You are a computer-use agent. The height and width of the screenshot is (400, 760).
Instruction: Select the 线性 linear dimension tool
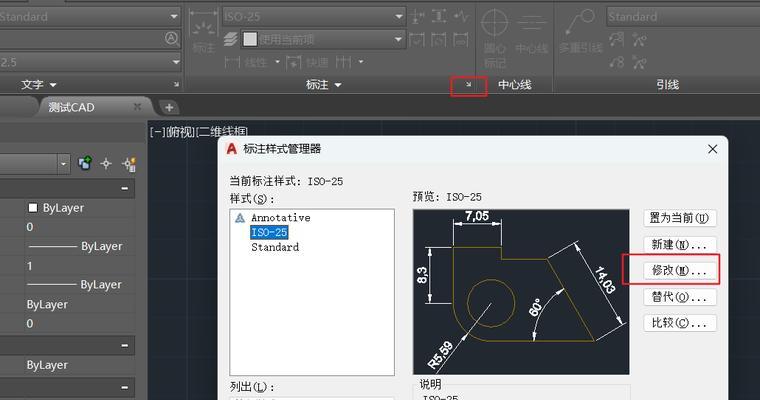click(x=247, y=62)
